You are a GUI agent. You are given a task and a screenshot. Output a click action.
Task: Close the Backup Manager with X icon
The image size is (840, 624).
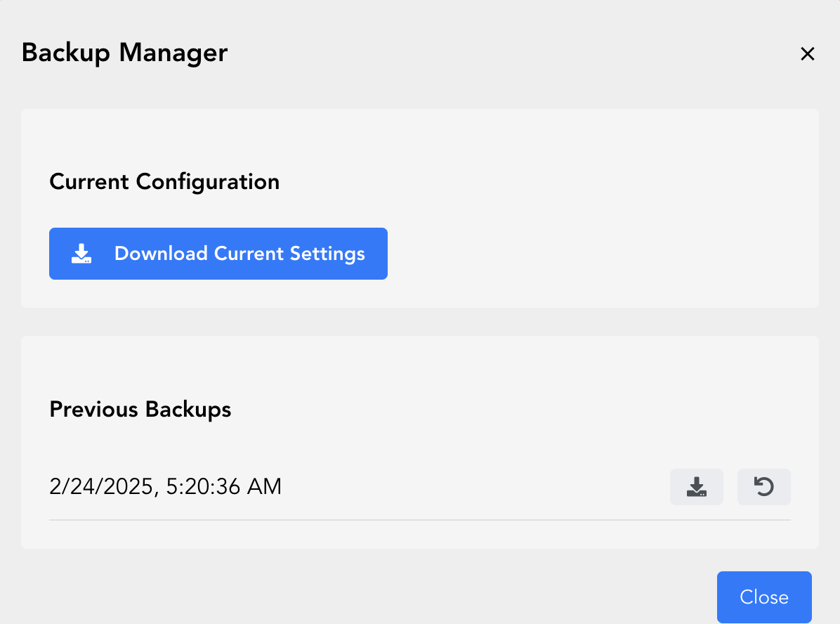point(807,53)
